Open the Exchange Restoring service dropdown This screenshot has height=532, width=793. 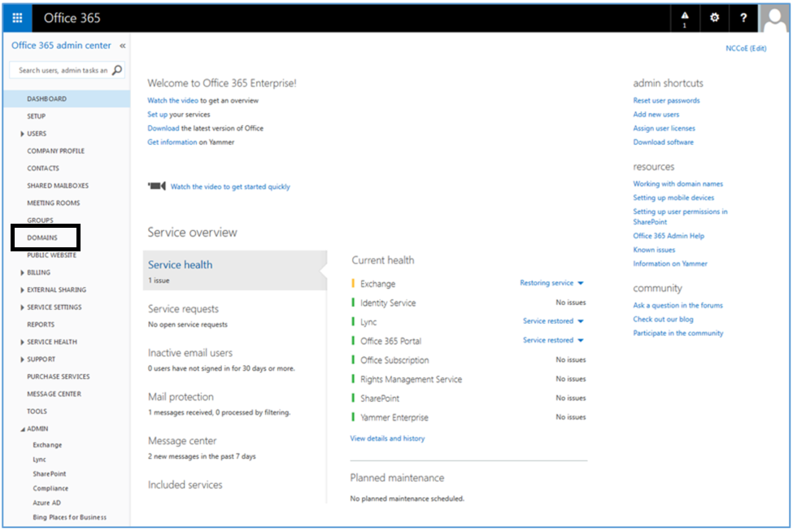click(x=581, y=283)
